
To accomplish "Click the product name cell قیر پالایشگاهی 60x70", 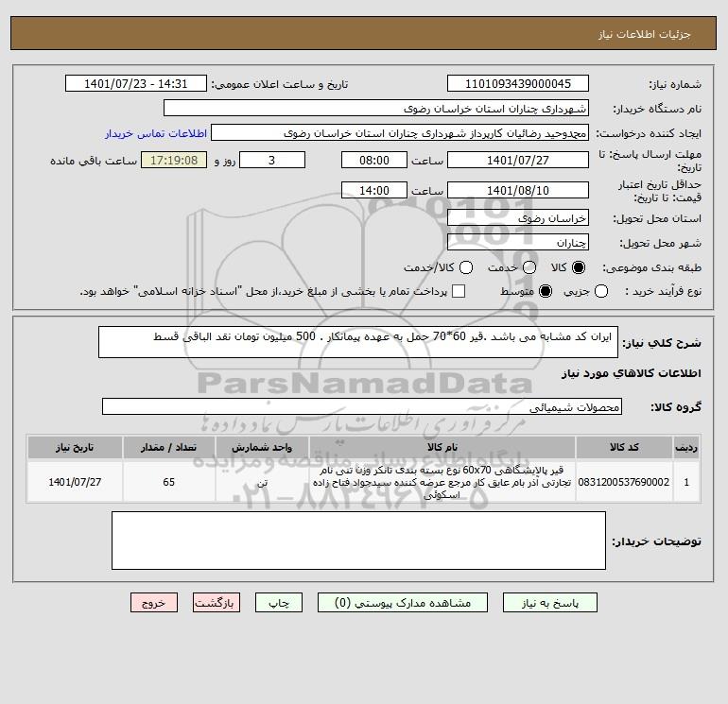I will [442, 482].
